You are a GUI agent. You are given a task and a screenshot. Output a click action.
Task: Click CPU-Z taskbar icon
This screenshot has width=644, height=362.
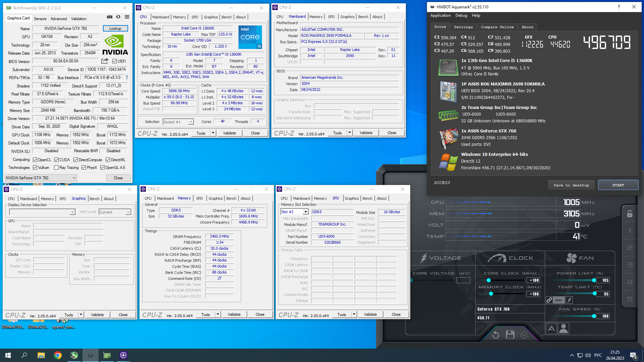click(x=123, y=355)
